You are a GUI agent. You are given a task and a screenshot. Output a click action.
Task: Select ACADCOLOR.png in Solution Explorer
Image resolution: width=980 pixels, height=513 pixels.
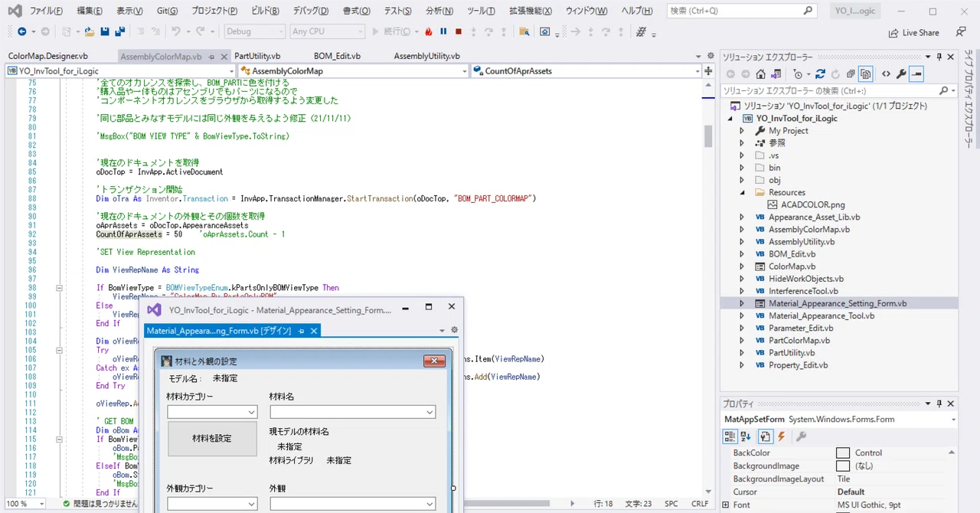[813, 204]
